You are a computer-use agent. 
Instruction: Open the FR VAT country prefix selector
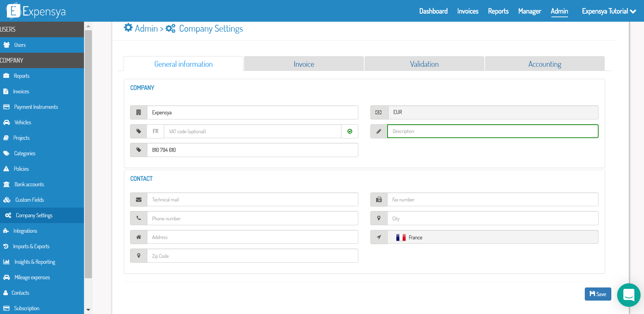pyautogui.click(x=156, y=131)
